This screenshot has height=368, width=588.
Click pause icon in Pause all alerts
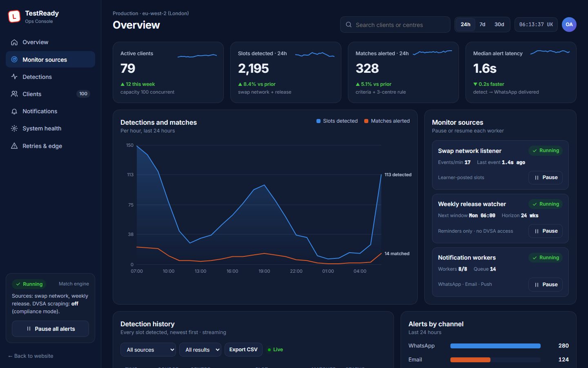pyautogui.click(x=29, y=329)
